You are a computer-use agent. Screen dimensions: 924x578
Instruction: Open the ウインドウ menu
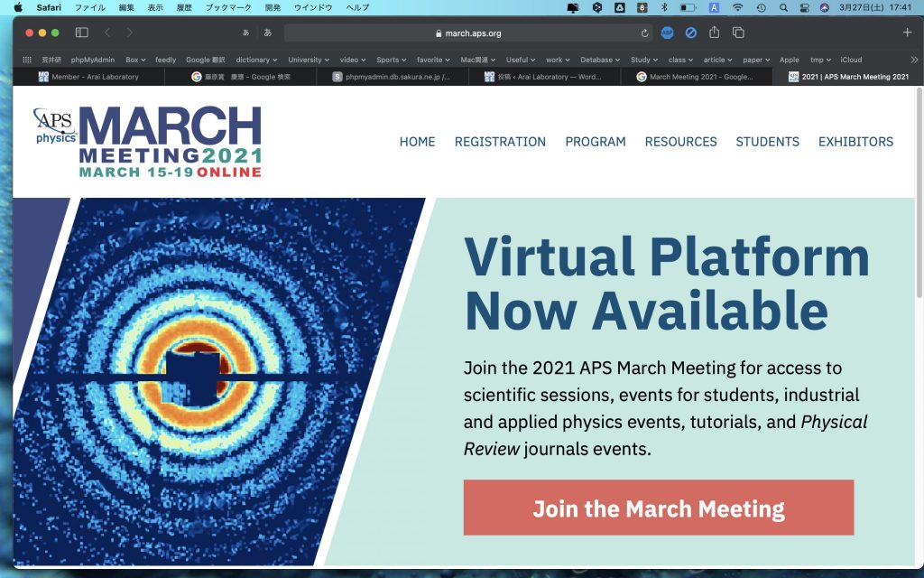[313, 7]
